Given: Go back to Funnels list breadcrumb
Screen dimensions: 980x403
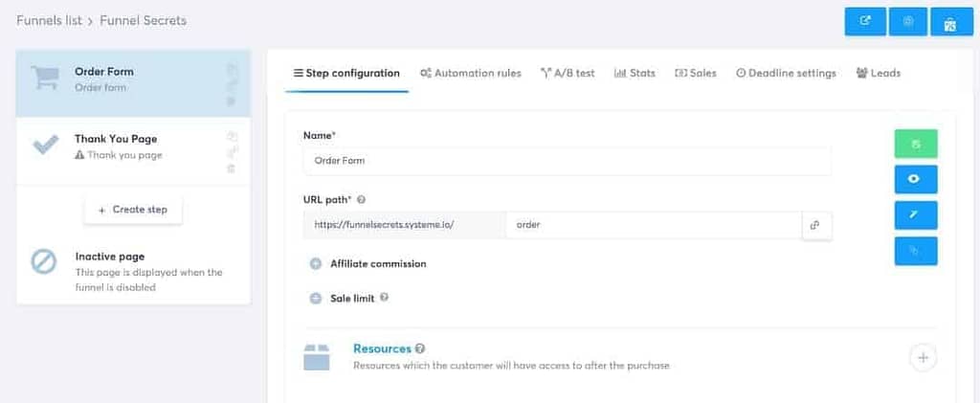Looking at the screenshot, I should (50, 21).
